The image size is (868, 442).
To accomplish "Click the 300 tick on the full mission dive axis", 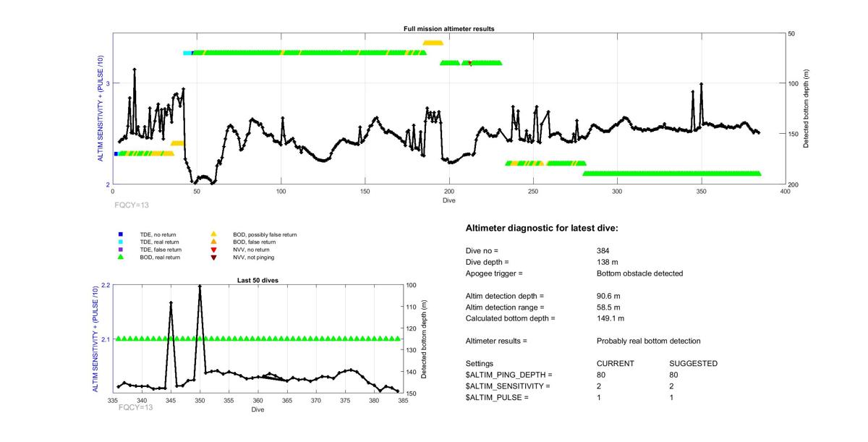I will tap(618, 192).
